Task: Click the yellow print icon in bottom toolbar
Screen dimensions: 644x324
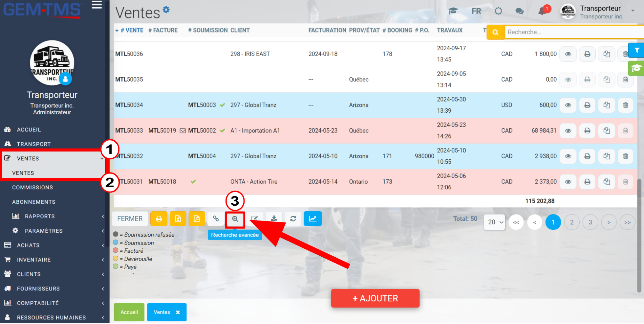Action: (x=159, y=219)
